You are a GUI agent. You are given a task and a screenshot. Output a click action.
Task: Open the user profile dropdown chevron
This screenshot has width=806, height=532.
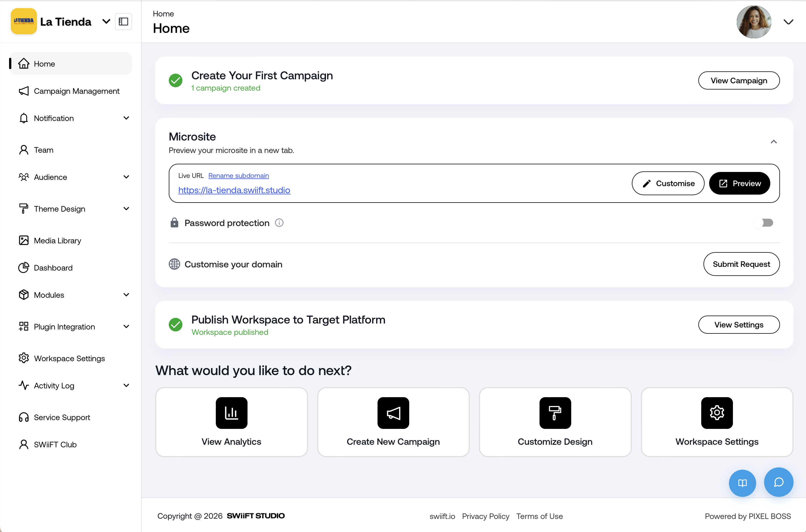788,22
